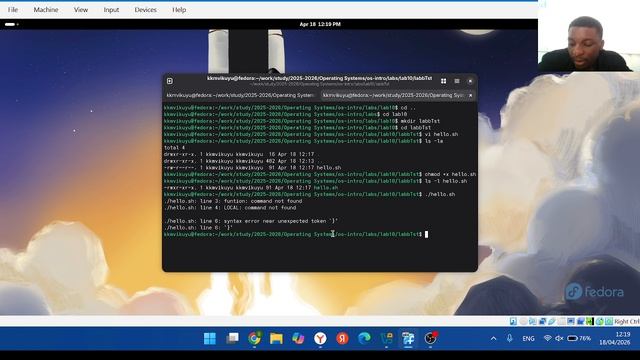Click the new terminal tab button
The image size is (640, 360).
point(170,81)
